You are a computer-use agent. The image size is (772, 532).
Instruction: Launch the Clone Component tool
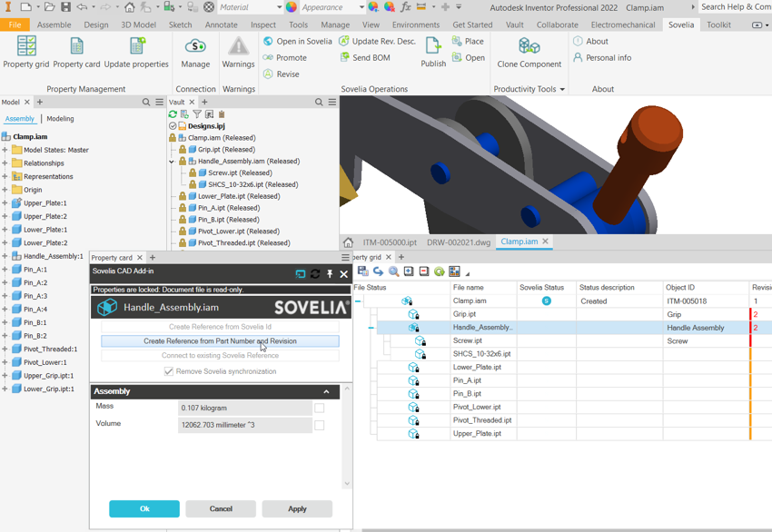tap(530, 52)
